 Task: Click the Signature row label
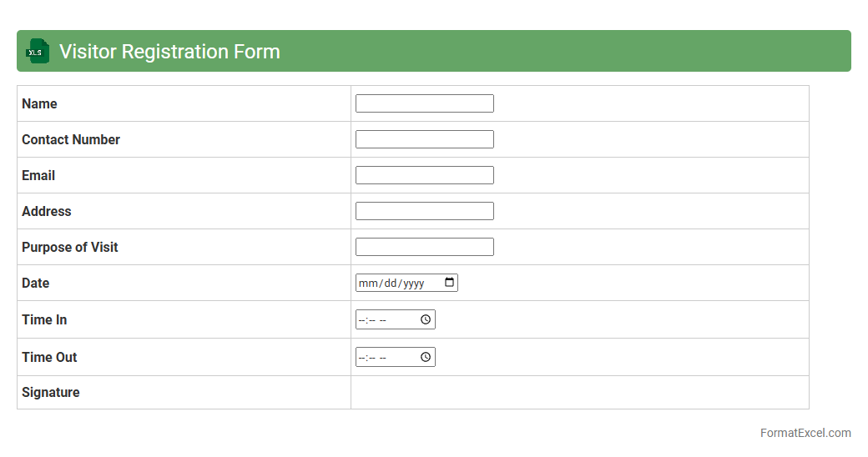click(51, 392)
